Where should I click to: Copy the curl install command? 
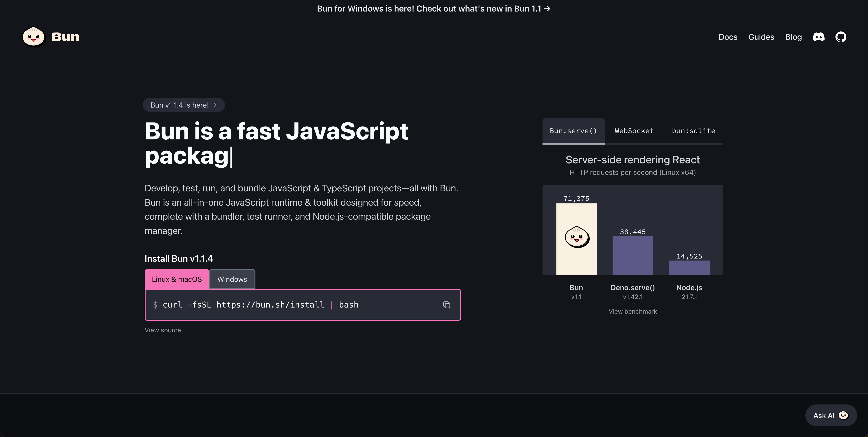coord(446,305)
